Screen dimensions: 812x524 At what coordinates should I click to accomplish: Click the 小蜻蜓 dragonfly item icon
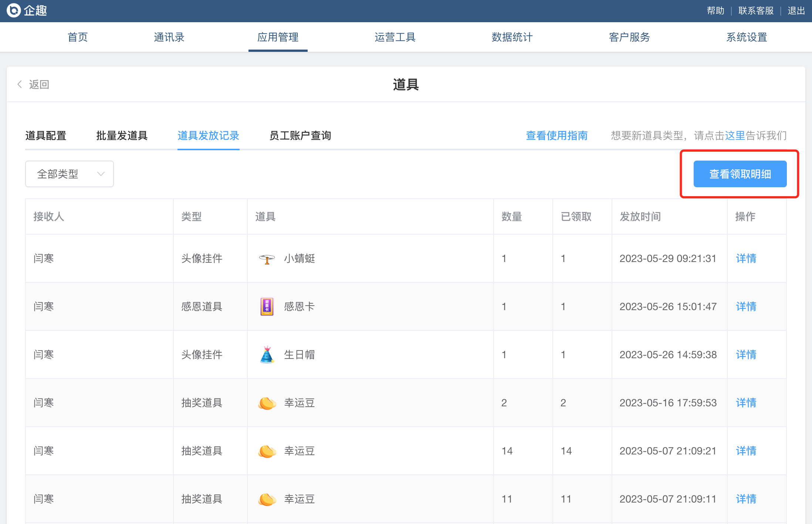point(267,259)
